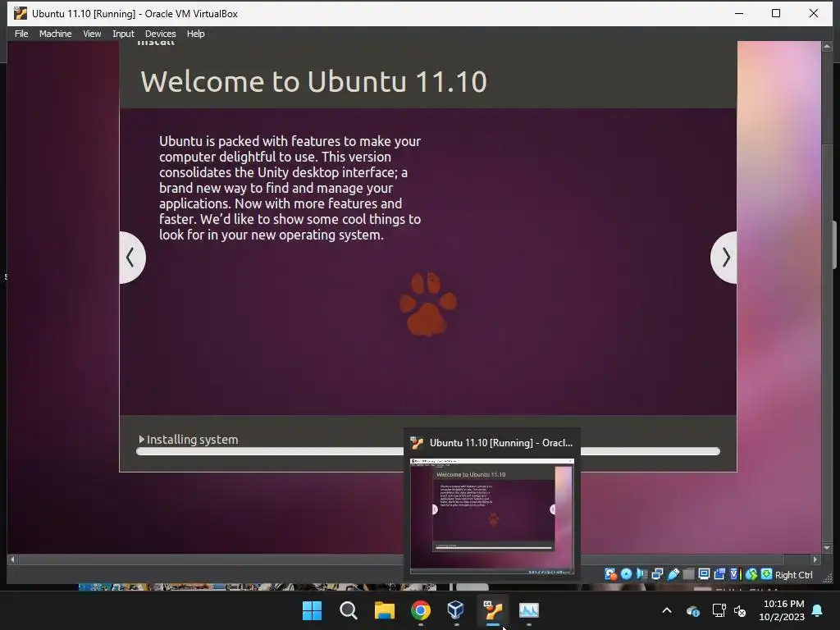This screenshot has height=630, width=840.
Task: Click the shared folders status icon
Action: coord(689,574)
